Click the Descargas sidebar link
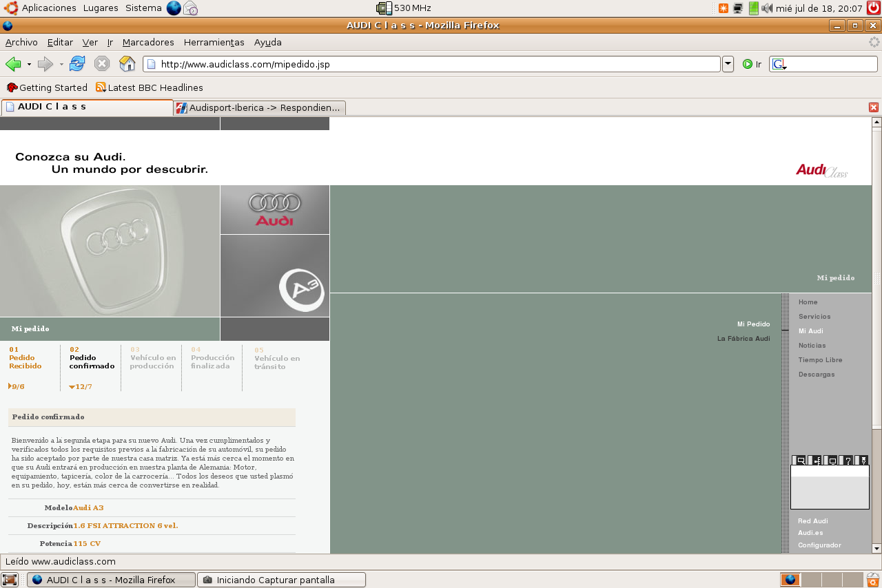This screenshot has width=882, height=588. pyautogui.click(x=817, y=375)
